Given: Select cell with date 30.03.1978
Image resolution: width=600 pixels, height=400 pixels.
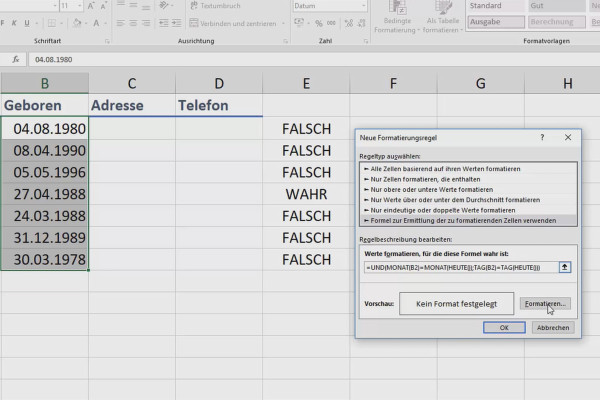Looking at the screenshot, I should coord(45,260).
